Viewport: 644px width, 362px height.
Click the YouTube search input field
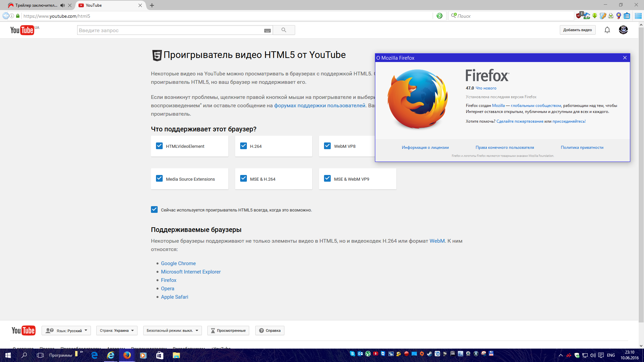click(x=169, y=30)
